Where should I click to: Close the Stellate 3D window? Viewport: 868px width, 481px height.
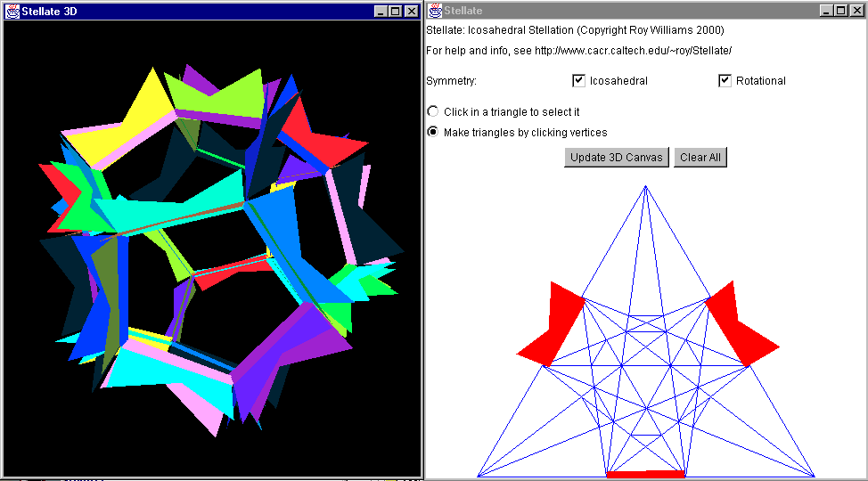tap(410, 11)
